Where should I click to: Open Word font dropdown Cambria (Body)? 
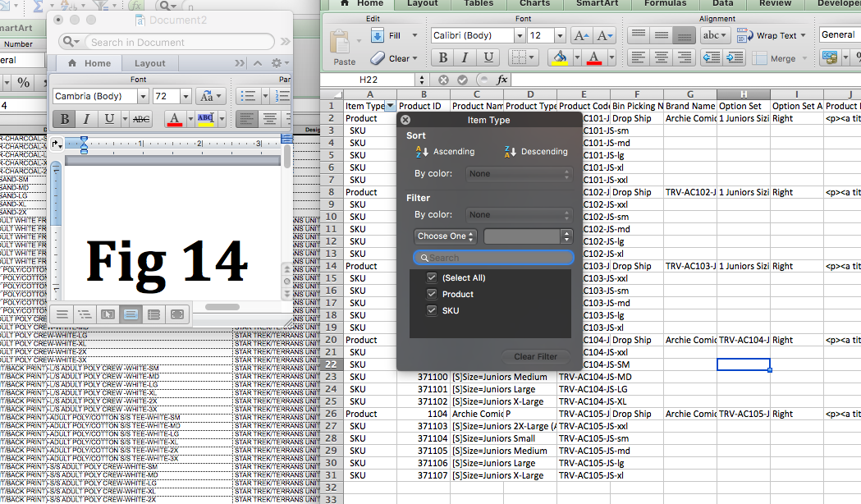[x=144, y=97]
